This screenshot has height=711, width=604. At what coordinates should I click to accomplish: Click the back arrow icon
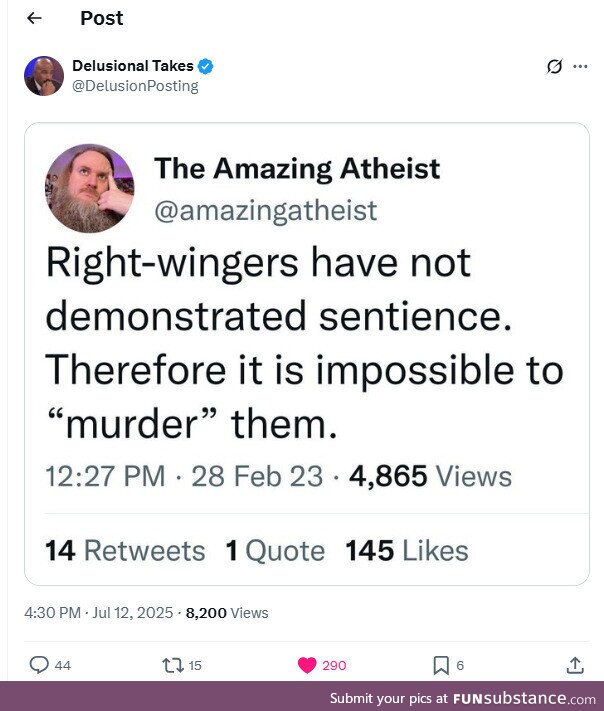(35, 18)
